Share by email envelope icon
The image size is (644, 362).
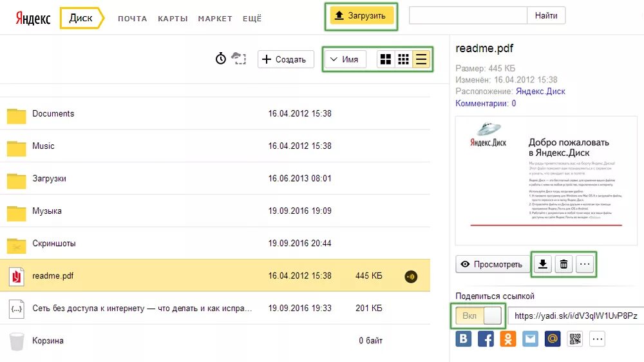tap(530, 339)
